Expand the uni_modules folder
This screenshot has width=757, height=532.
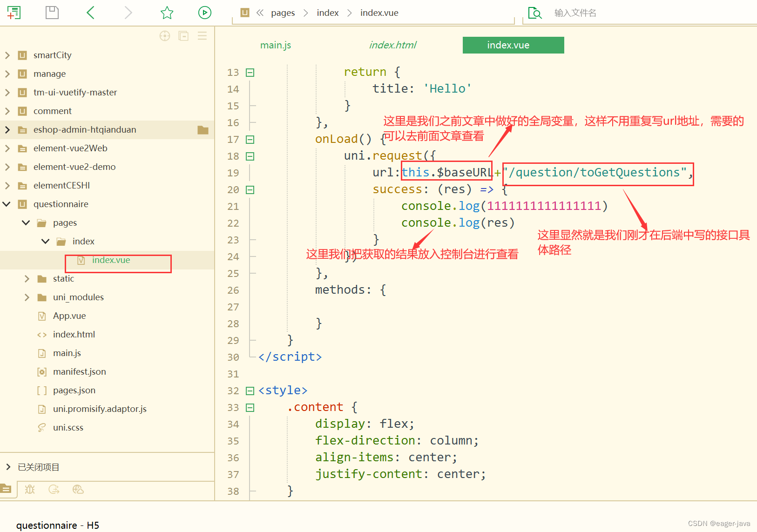click(x=27, y=297)
